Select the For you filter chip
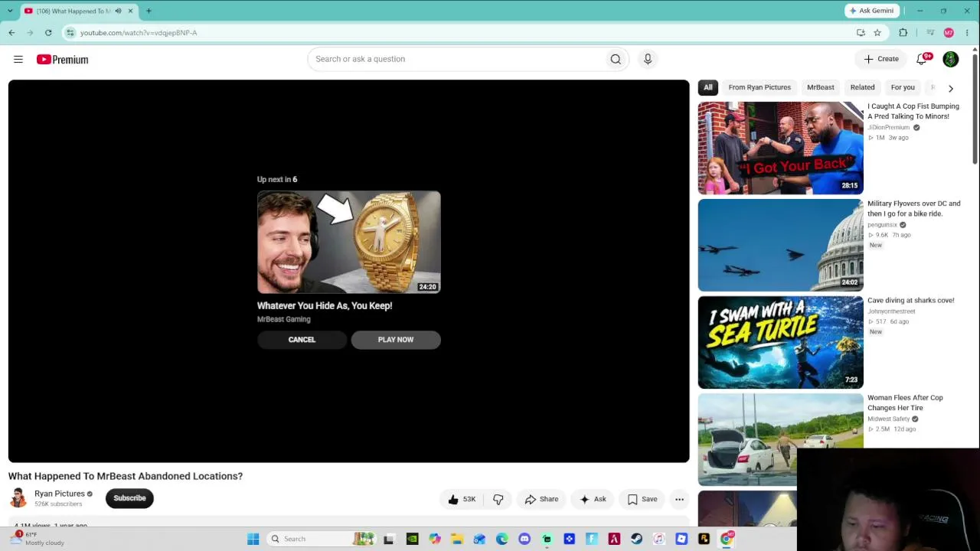Viewport: 980px width, 551px height. coord(903,87)
